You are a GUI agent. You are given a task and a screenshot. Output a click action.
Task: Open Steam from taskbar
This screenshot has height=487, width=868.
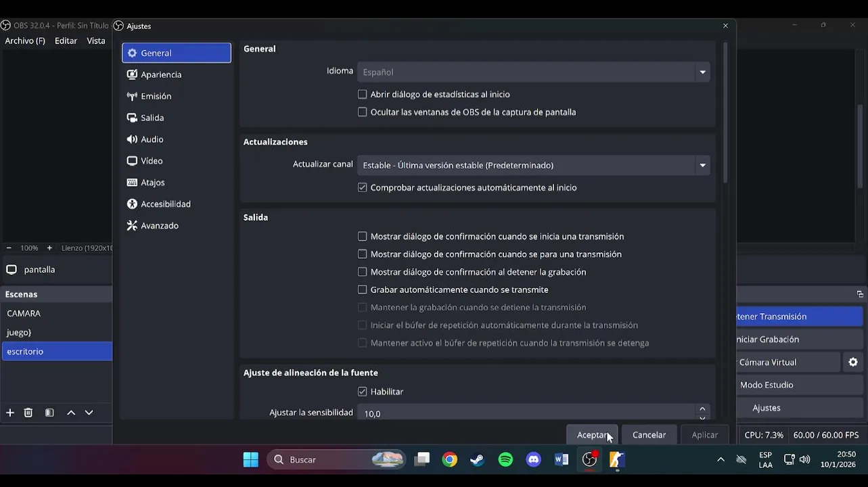(478, 460)
